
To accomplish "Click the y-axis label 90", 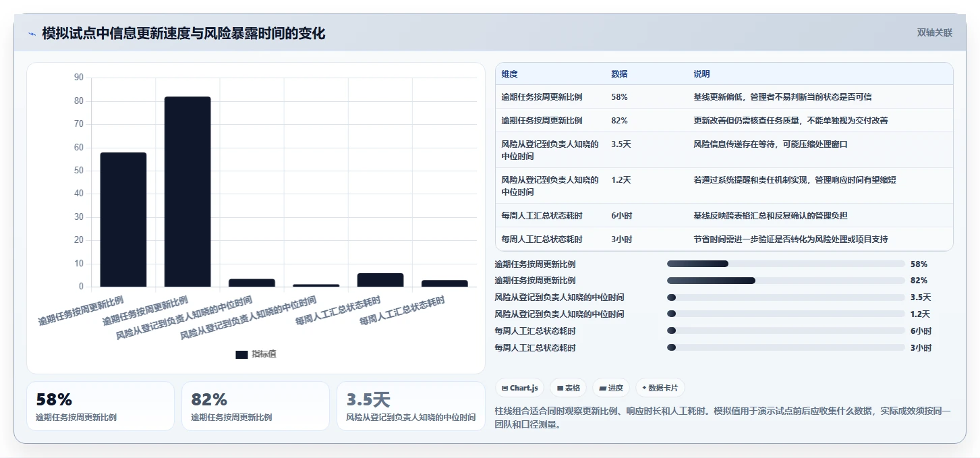I will 78,78.
